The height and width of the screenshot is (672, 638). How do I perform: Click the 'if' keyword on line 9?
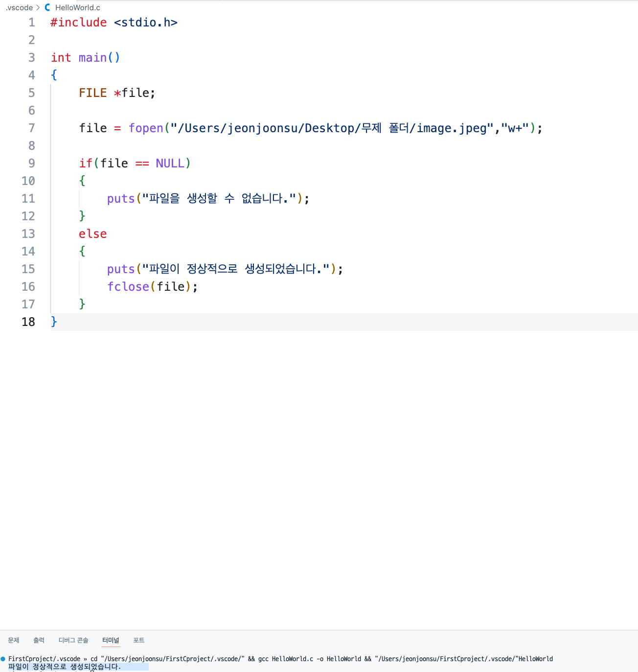(86, 163)
